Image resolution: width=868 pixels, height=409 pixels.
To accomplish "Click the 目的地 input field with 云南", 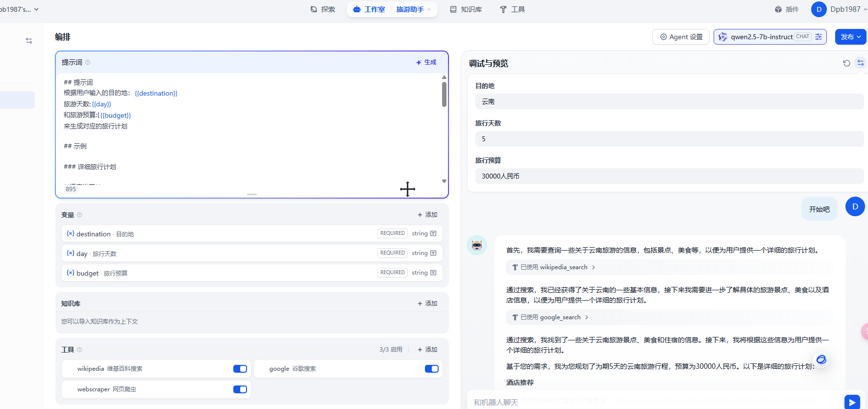I will (669, 102).
